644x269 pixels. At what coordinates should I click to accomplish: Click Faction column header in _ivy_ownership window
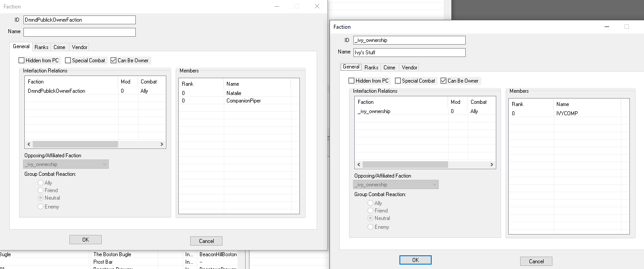click(402, 102)
